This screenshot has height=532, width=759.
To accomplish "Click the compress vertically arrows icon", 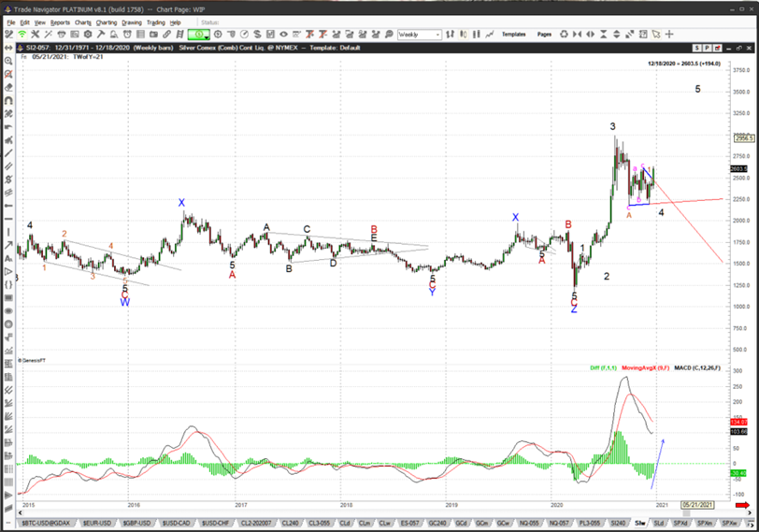I will click(x=603, y=35).
